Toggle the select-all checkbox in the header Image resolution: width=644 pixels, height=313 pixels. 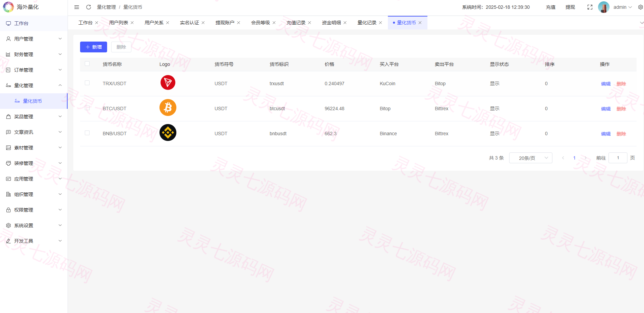click(87, 64)
